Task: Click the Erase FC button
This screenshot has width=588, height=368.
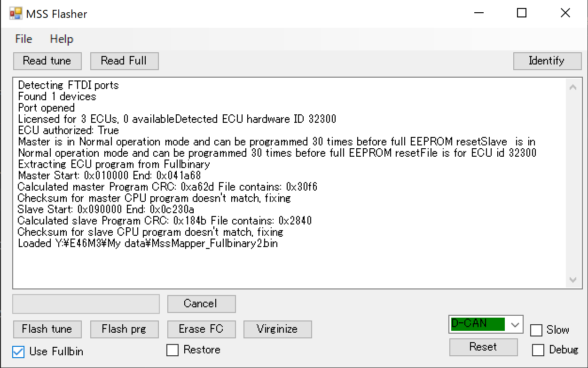Action: pos(201,329)
